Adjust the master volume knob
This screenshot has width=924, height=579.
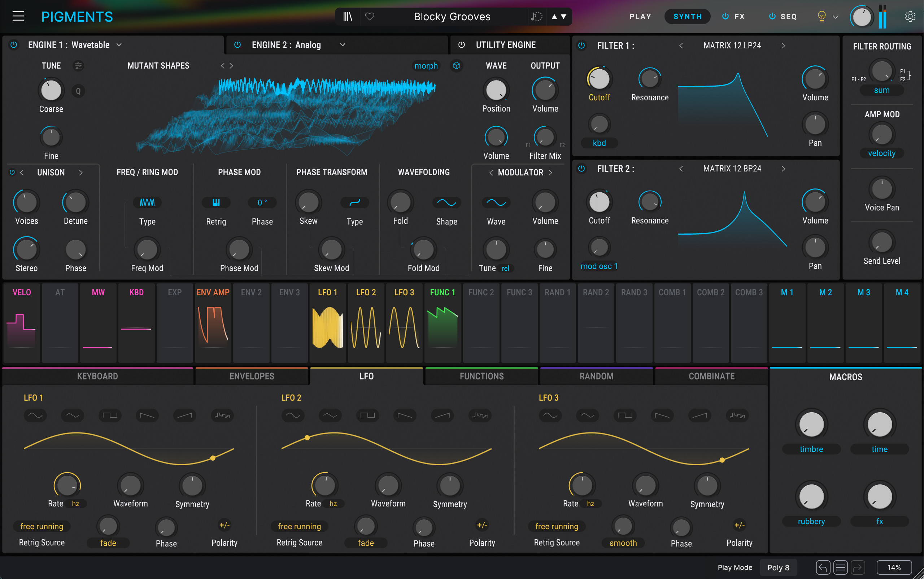(x=862, y=17)
